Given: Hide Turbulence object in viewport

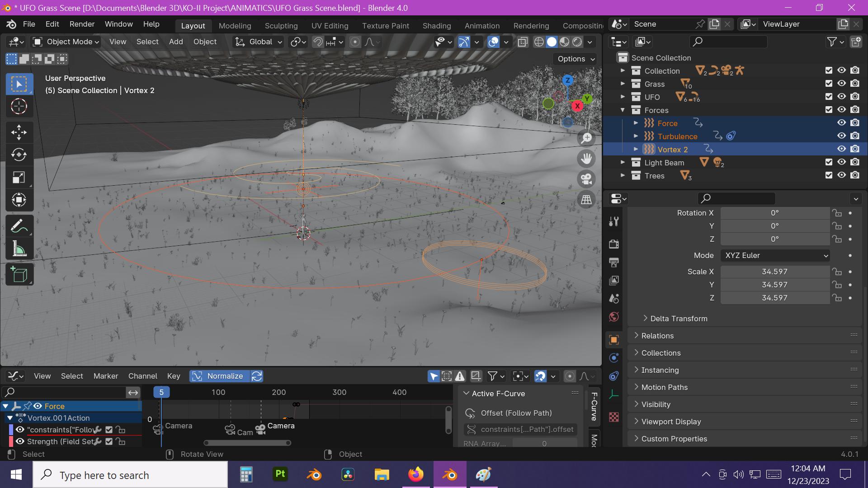Looking at the screenshot, I should tap(841, 136).
